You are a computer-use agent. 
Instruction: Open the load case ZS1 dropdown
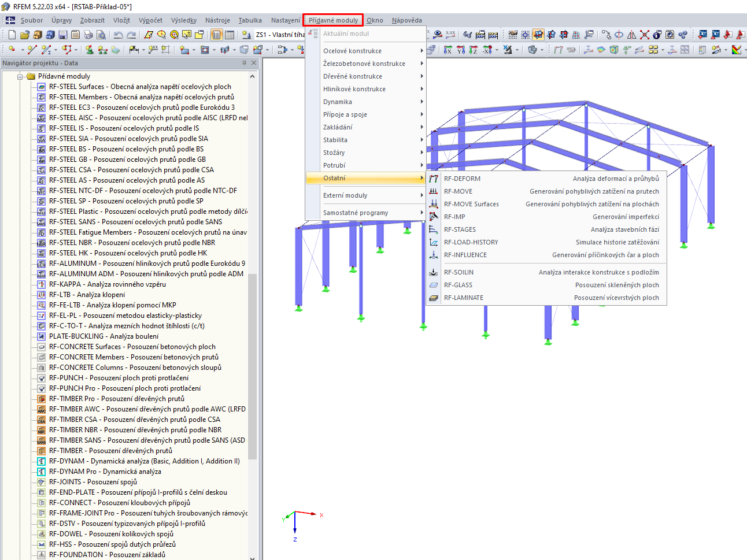tap(279, 35)
